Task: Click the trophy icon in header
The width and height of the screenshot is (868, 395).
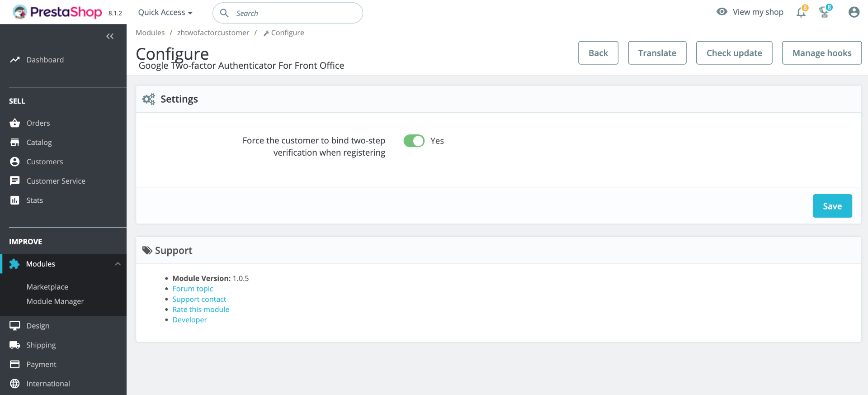Action: click(x=824, y=13)
